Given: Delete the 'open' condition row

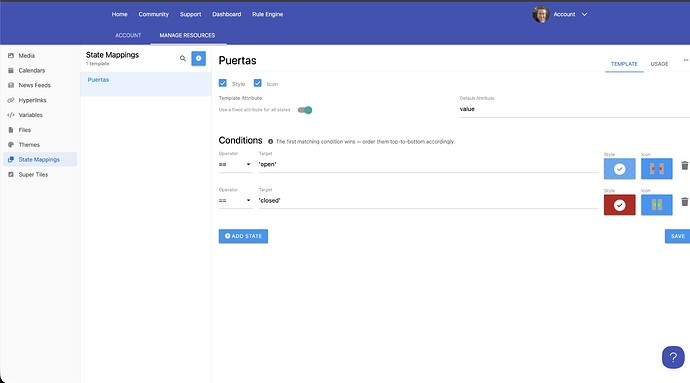Looking at the screenshot, I should click(684, 166).
